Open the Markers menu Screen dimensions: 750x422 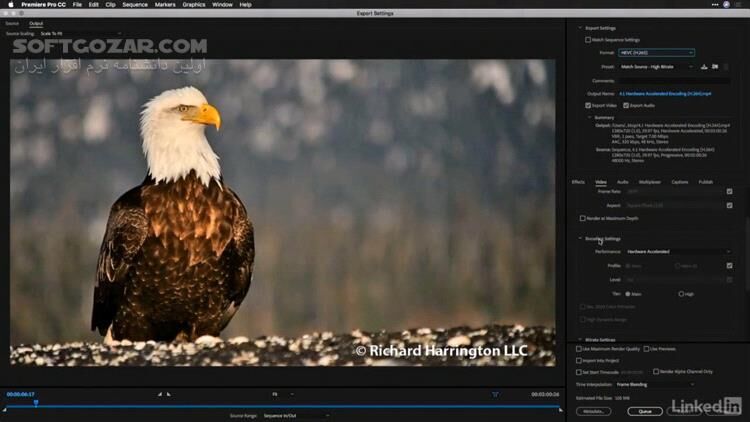[165, 4]
